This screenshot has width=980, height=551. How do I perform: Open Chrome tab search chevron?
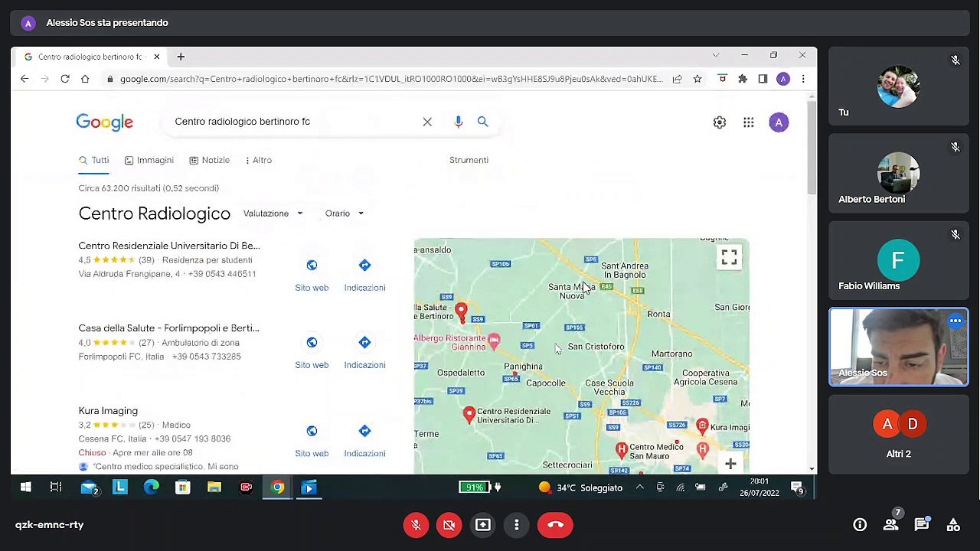pyautogui.click(x=716, y=56)
